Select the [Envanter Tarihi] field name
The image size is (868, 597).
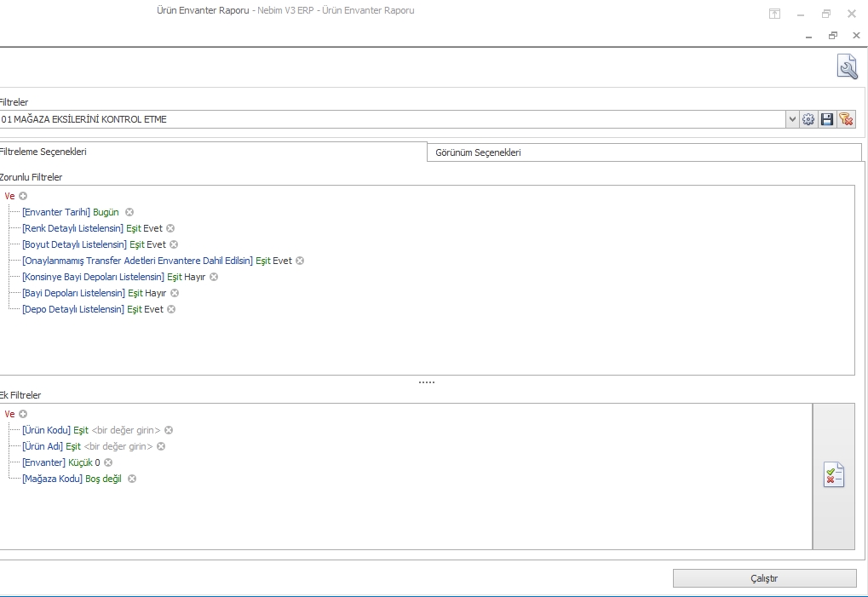[56, 212]
